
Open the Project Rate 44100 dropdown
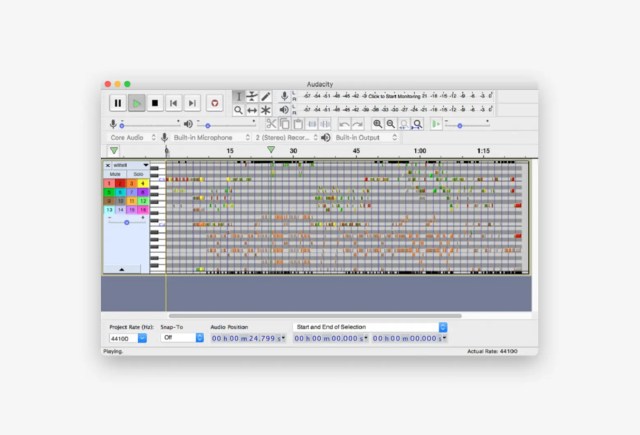click(128, 338)
